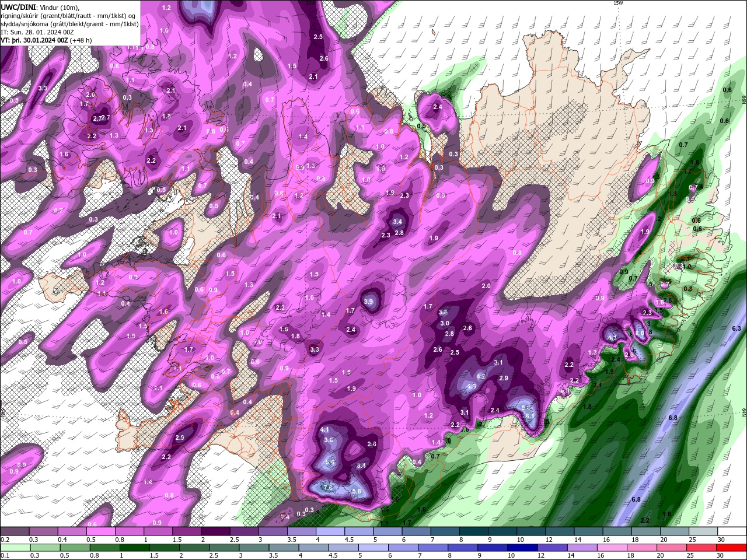747x560 pixels.
Task: Click the 'slydda/snjókoma' description line in header
Action: tap(69, 24)
